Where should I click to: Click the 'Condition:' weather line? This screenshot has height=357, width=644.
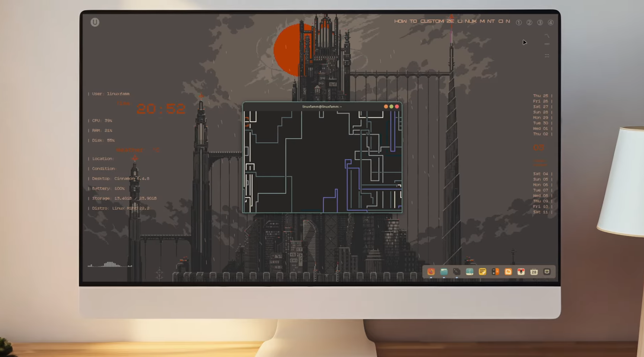[x=102, y=168]
